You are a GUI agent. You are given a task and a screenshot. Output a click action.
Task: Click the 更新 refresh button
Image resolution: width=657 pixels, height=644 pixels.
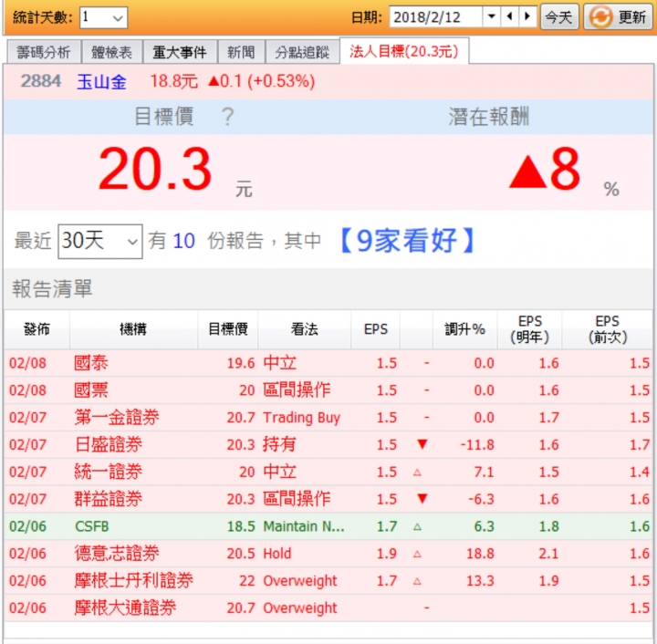pos(618,17)
